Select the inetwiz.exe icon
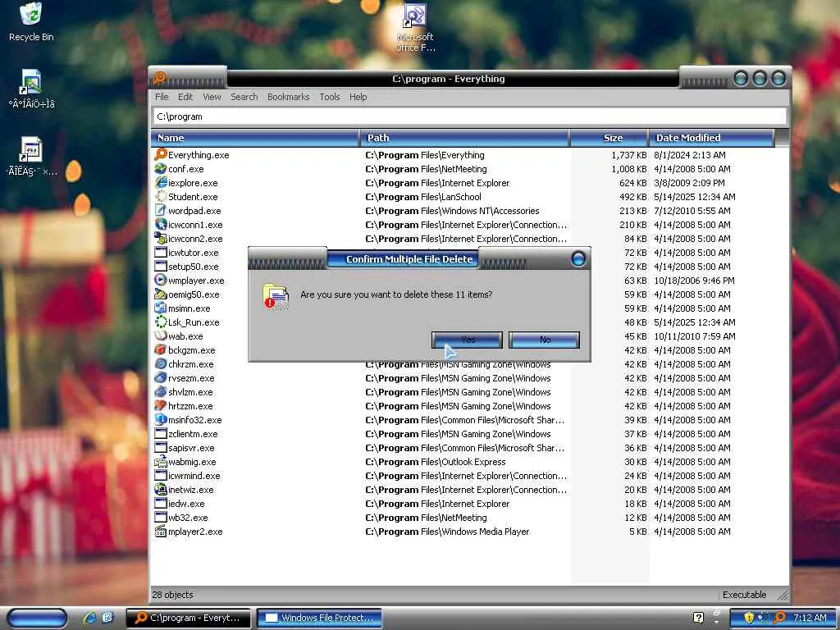This screenshot has height=630, width=840. pyautogui.click(x=161, y=489)
